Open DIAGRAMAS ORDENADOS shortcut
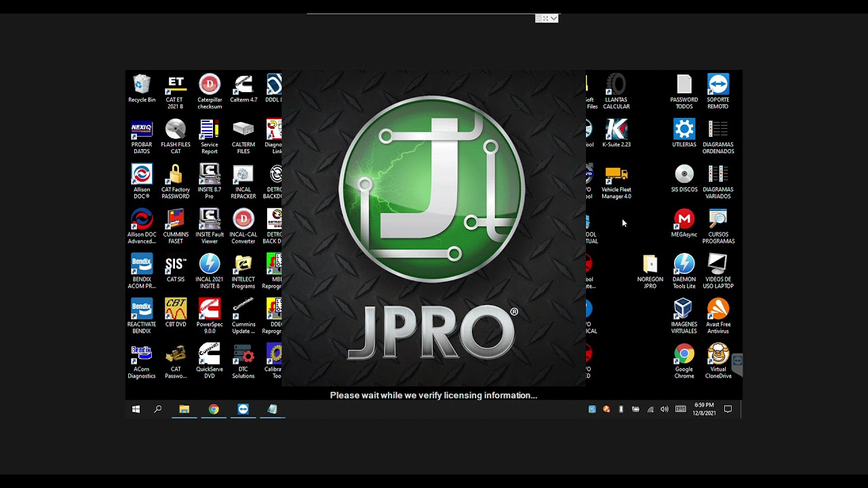This screenshot has height=488, width=868. coord(718,137)
